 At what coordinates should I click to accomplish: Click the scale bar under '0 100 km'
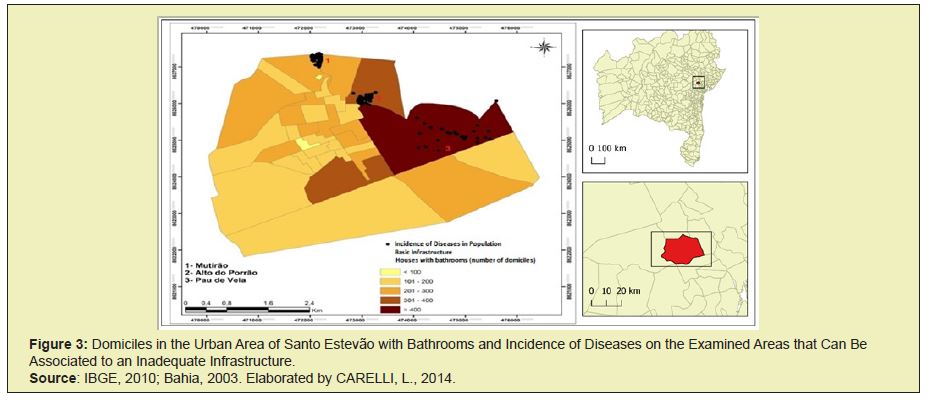pyautogui.click(x=597, y=159)
